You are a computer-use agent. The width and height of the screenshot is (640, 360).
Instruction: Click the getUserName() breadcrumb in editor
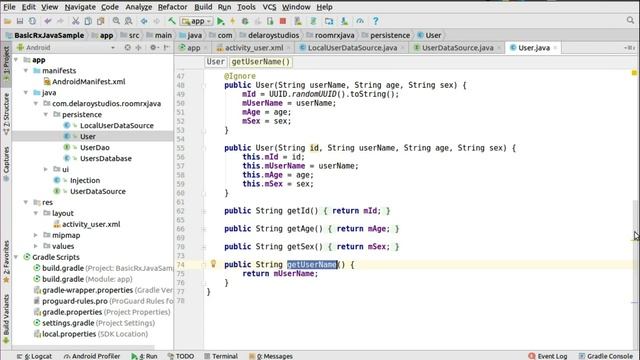260,62
